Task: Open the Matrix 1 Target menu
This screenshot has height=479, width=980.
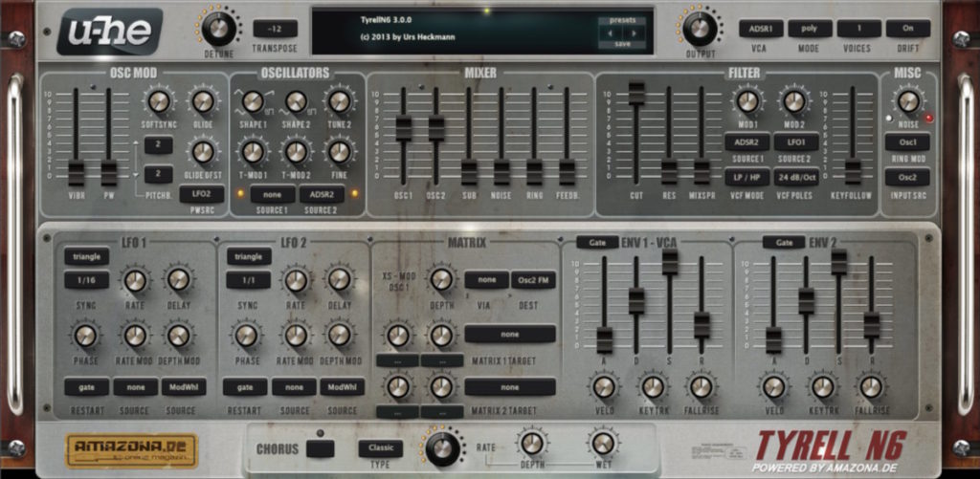Action: (x=510, y=334)
